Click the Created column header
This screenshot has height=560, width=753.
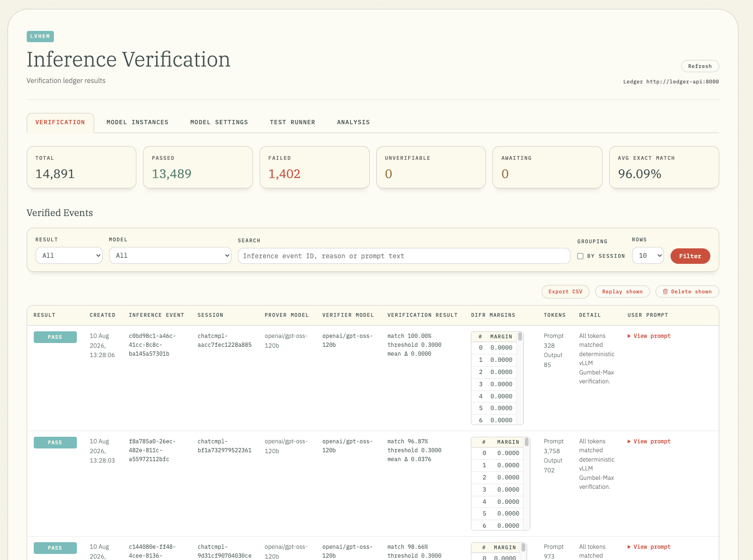(x=103, y=315)
